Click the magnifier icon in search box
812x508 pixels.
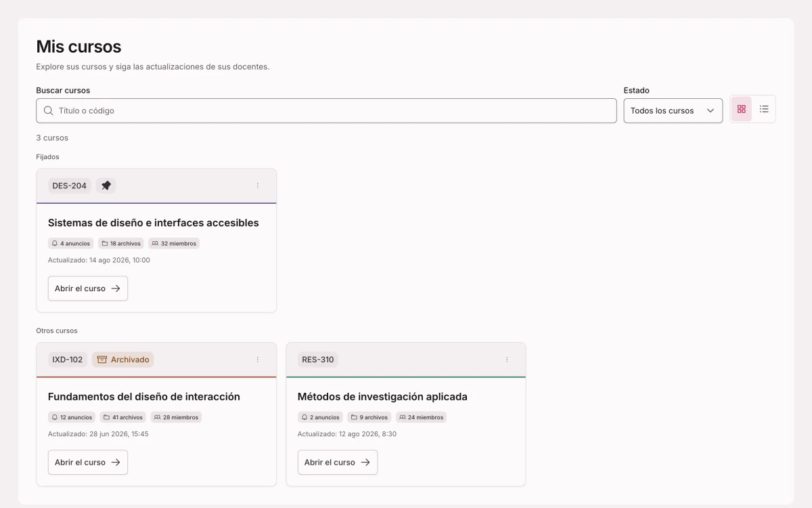click(49, 110)
